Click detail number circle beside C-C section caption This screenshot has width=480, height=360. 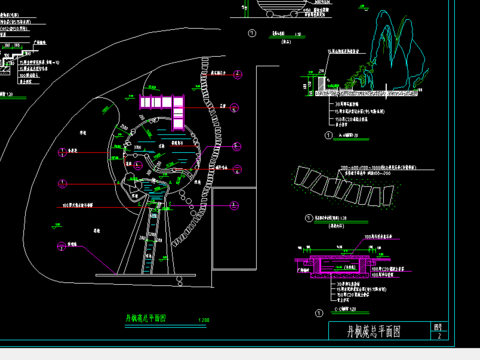[319, 313]
